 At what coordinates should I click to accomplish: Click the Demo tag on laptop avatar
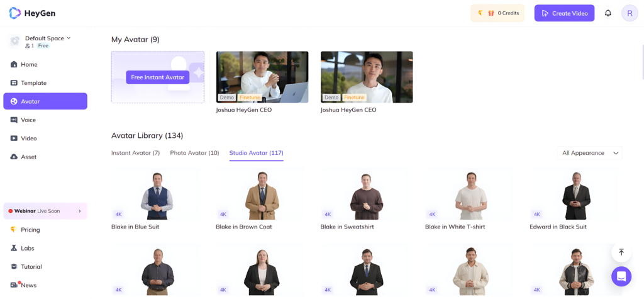(x=227, y=98)
